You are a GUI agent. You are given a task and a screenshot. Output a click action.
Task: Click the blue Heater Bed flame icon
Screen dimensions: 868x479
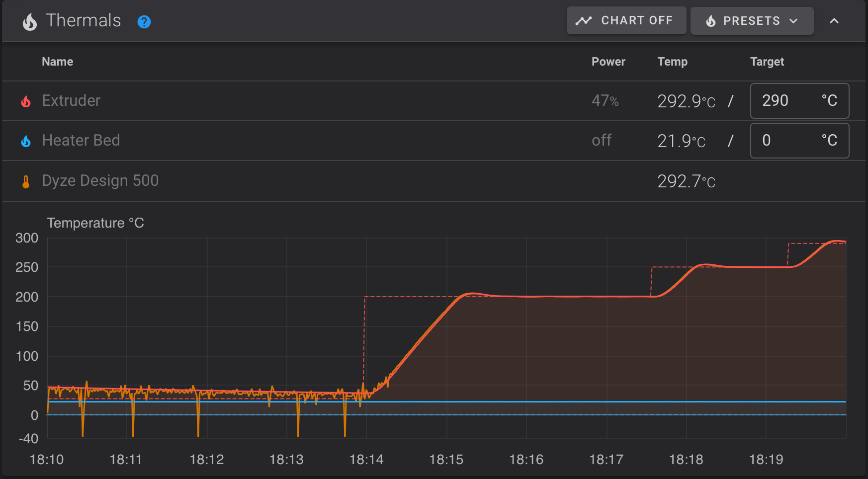pos(26,141)
